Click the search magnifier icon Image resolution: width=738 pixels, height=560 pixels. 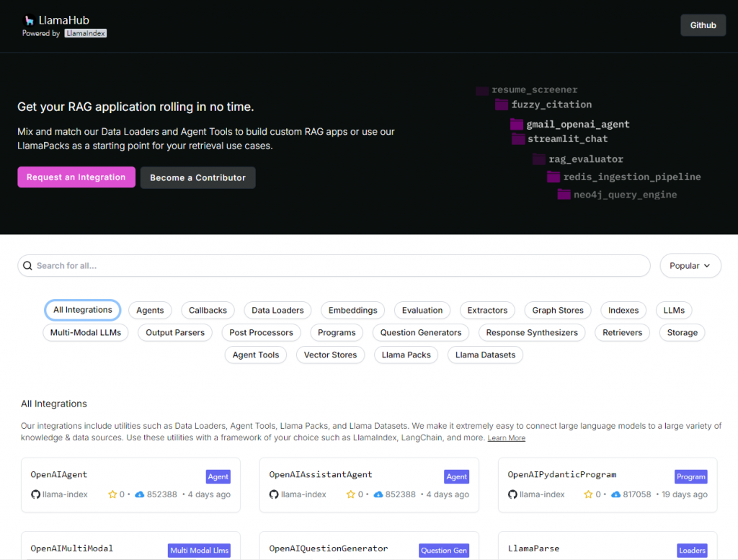pos(28,266)
